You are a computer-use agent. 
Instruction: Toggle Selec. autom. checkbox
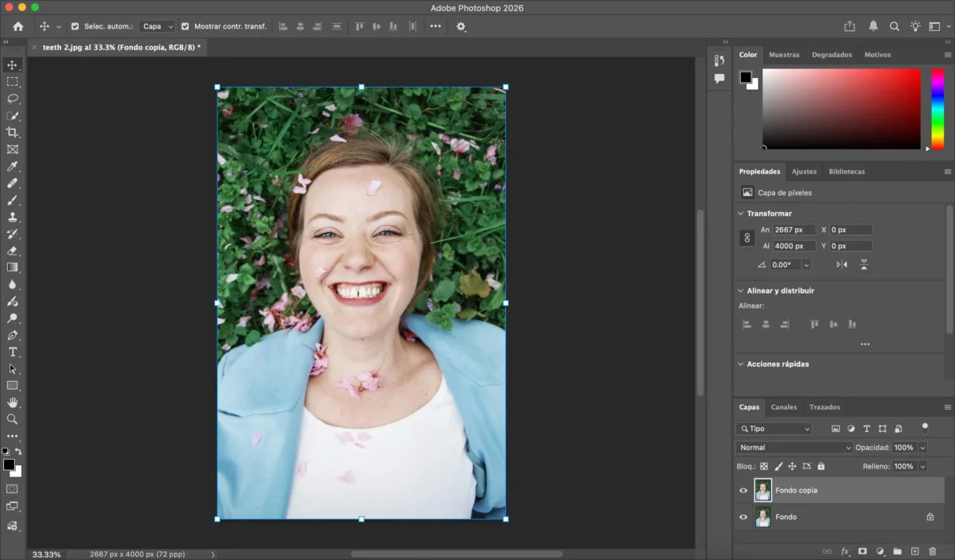click(x=75, y=26)
